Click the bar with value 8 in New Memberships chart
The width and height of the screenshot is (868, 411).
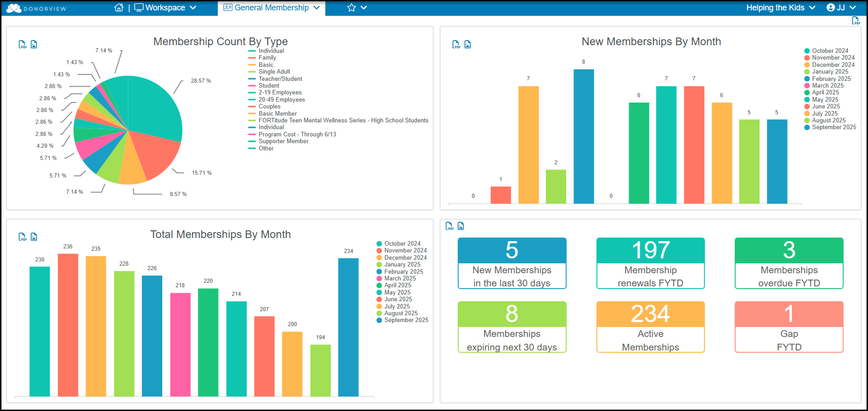(584, 136)
